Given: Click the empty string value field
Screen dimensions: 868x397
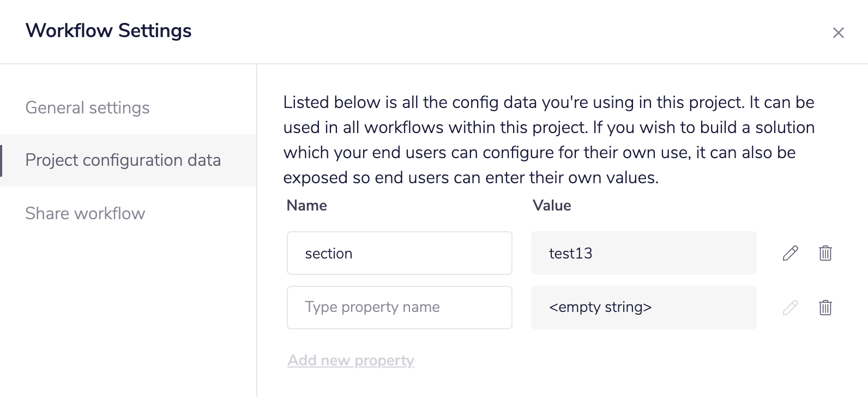Looking at the screenshot, I should point(643,308).
